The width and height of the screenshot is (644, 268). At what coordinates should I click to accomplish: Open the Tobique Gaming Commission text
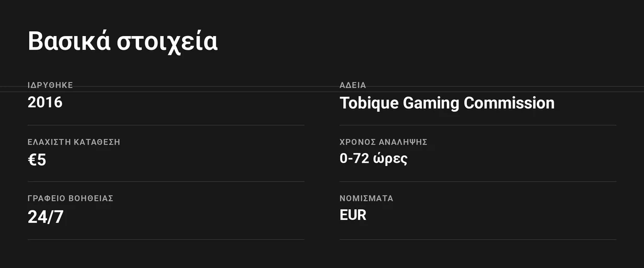click(x=447, y=103)
